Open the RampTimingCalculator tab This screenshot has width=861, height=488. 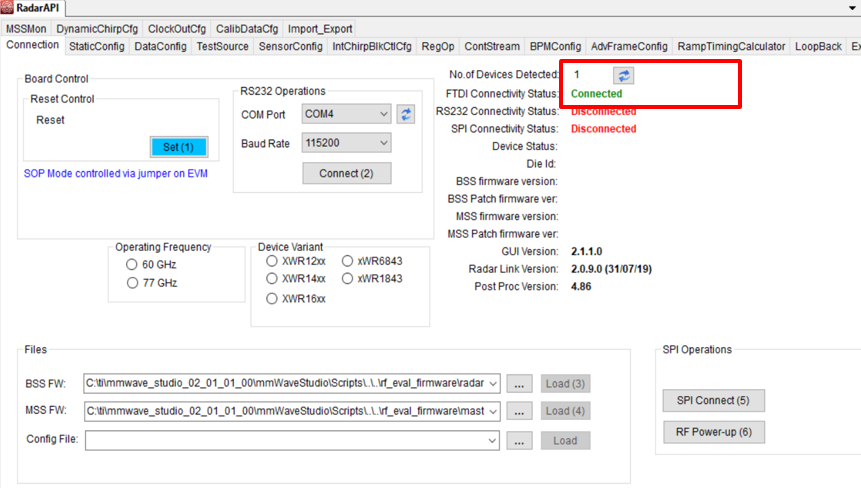tap(731, 47)
